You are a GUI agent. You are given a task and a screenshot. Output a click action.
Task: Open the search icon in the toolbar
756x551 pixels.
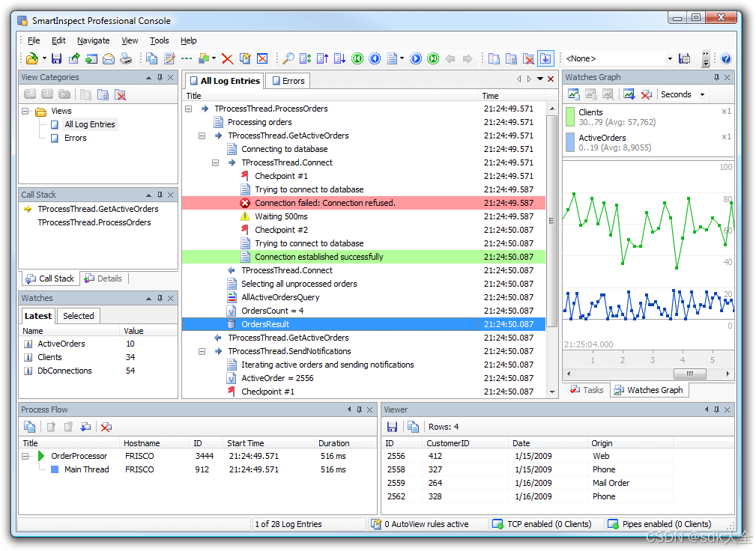[288, 58]
